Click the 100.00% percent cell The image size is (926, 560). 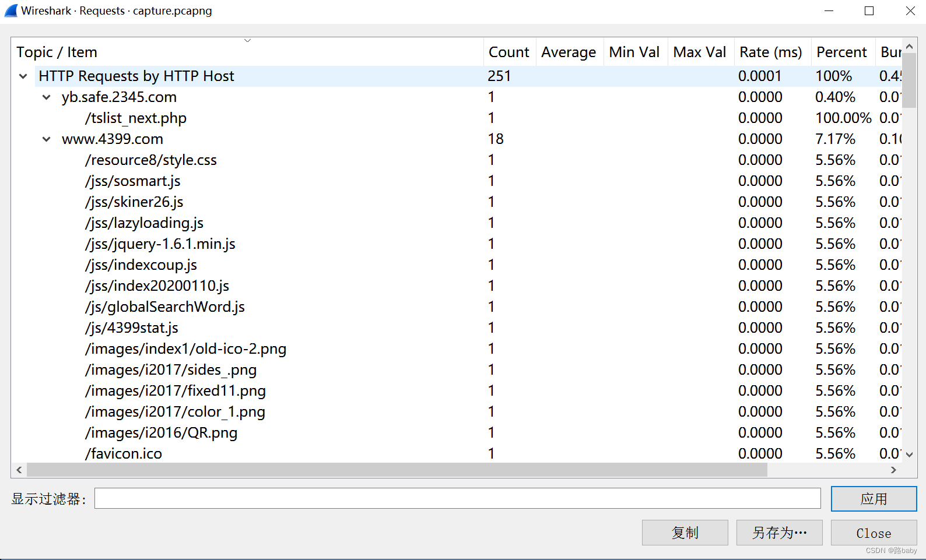click(843, 118)
